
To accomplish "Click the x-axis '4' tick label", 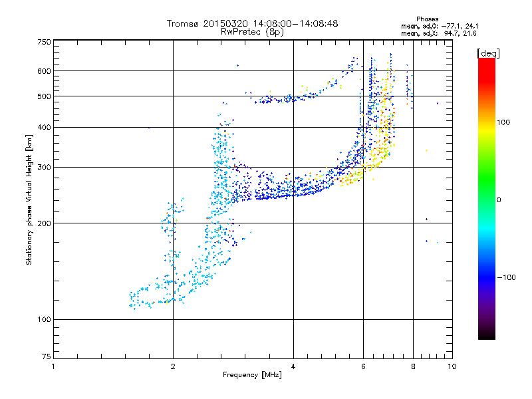I will (x=293, y=366).
